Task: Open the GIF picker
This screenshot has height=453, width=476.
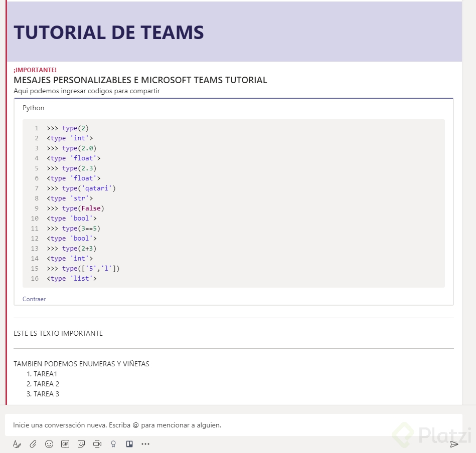Action: (x=65, y=444)
